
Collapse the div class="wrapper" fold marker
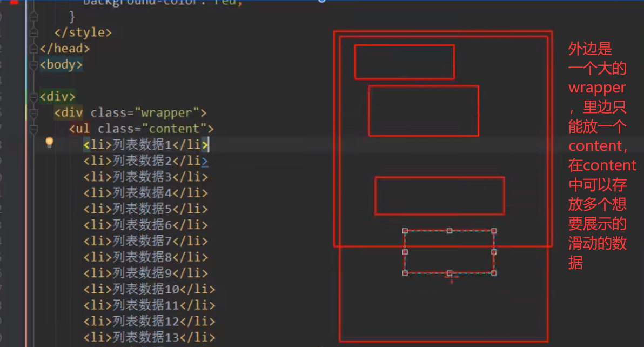pos(33,112)
